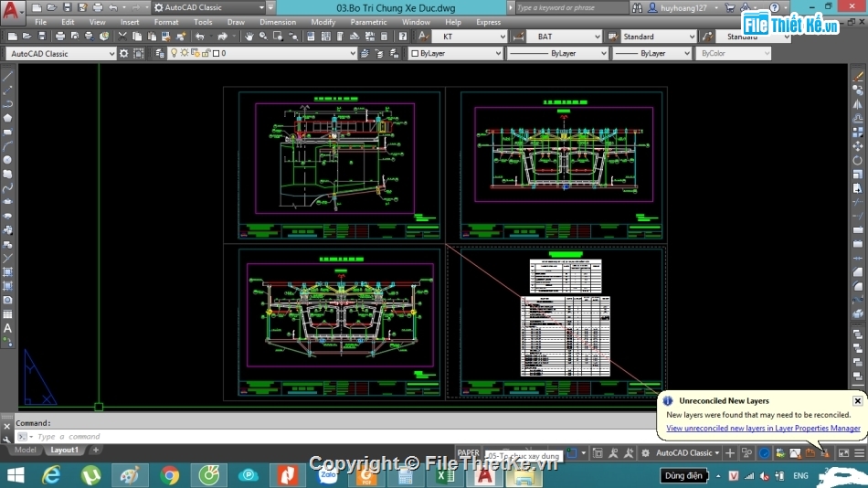Toggle Maximize Viewport in status bar
This screenshot has width=868, height=488.
598,453
